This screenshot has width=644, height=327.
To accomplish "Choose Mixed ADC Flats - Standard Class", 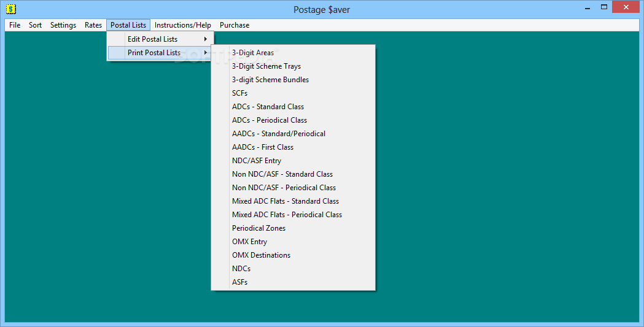I will pyautogui.click(x=293, y=201).
